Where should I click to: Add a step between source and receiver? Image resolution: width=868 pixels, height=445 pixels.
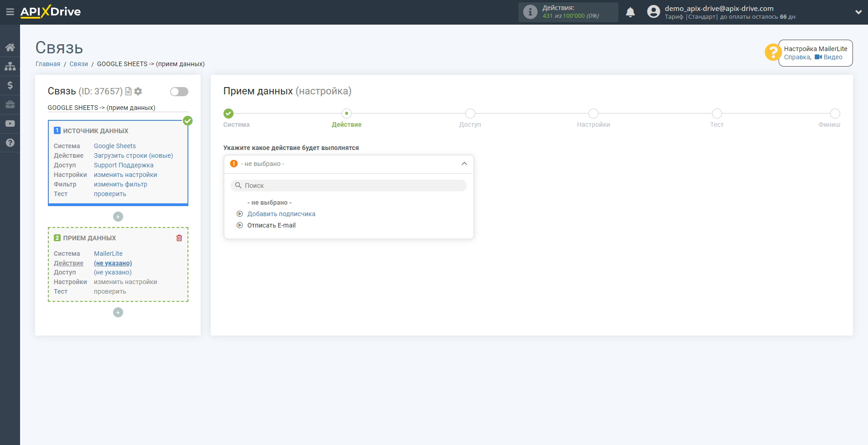(x=118, y=217)
